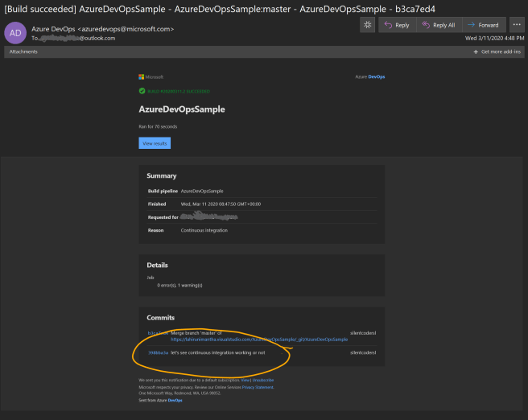Forward this build email

click(x=483, y=25)
